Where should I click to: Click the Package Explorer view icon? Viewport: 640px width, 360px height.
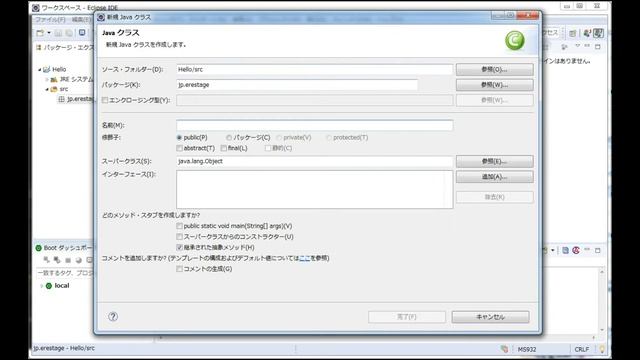(x=39, y=47)
